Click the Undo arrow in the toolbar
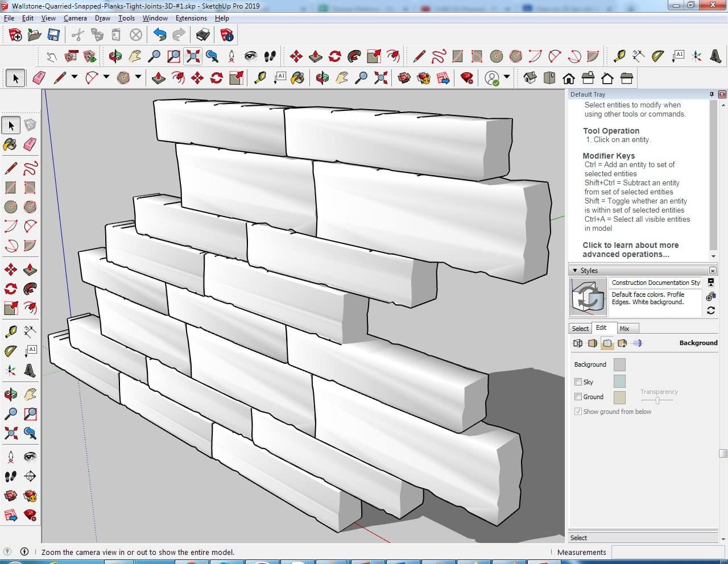728x564 pixels. (160, 35)
